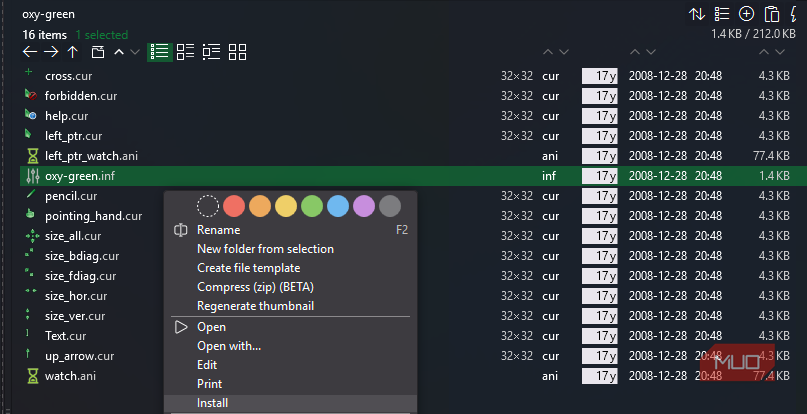Navigate forward with the right arrow
The width and height of the screenshot is (807, 414).
[51, 51]
